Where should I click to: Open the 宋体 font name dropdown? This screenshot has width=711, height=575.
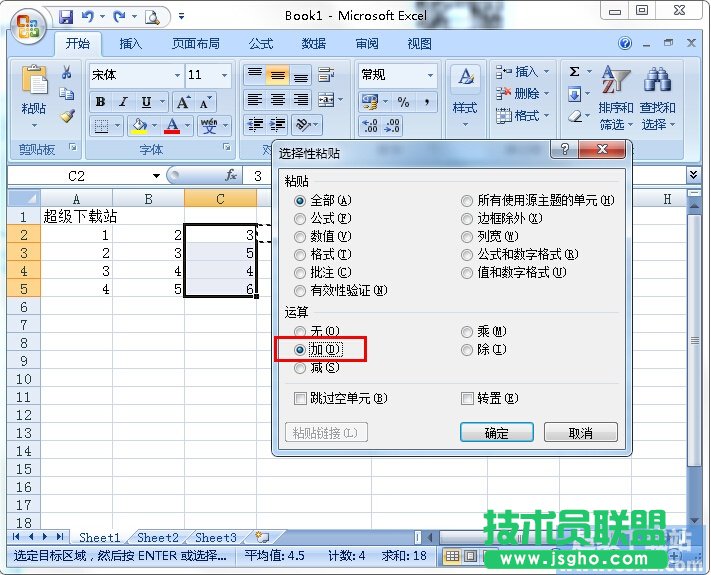177,75
